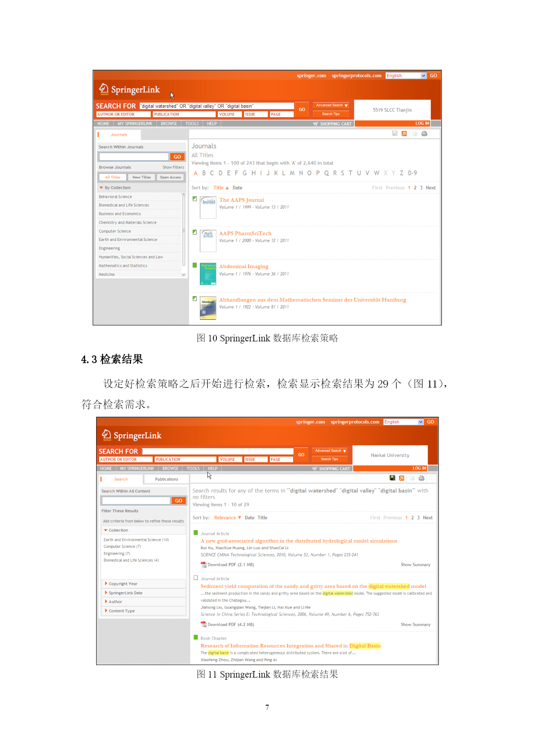The image size is (535, 756).
Task: Click access indicator beside AAPS PharmSciTech
Action: coord(194,232)
